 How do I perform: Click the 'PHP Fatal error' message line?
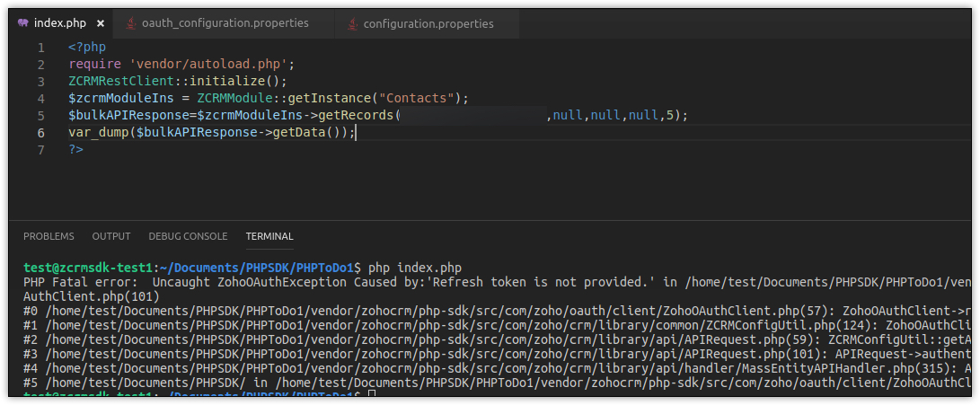[x=497, y=282]
